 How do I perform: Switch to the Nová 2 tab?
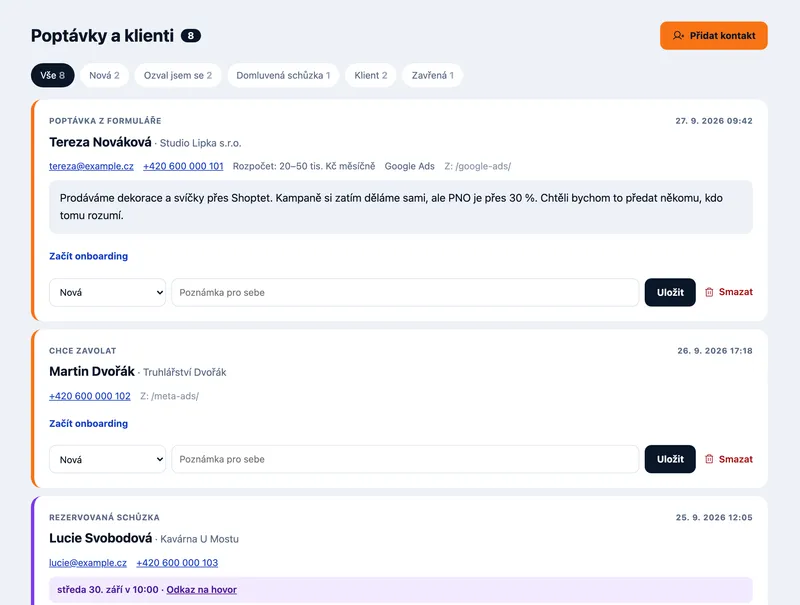104,75
